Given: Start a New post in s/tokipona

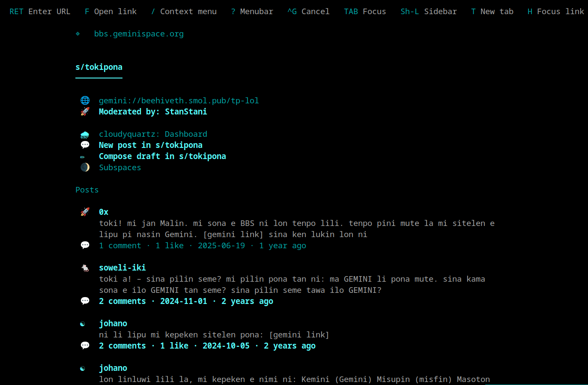Looking at the screenshot, I should 151,145.
